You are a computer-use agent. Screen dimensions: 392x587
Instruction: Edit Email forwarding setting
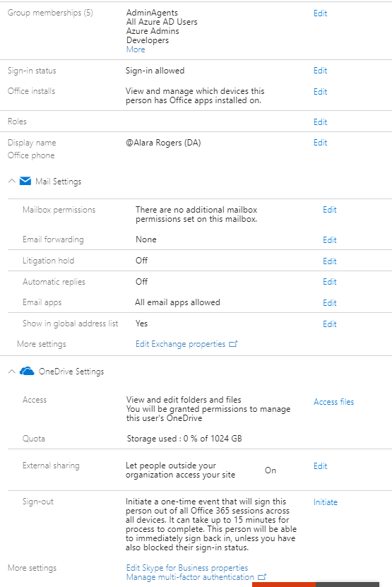pos(329,240)
